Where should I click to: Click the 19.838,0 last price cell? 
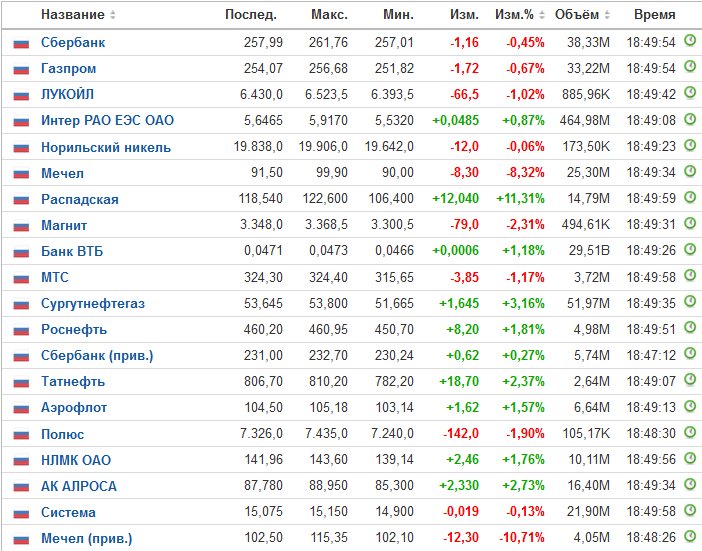point(258,146)
